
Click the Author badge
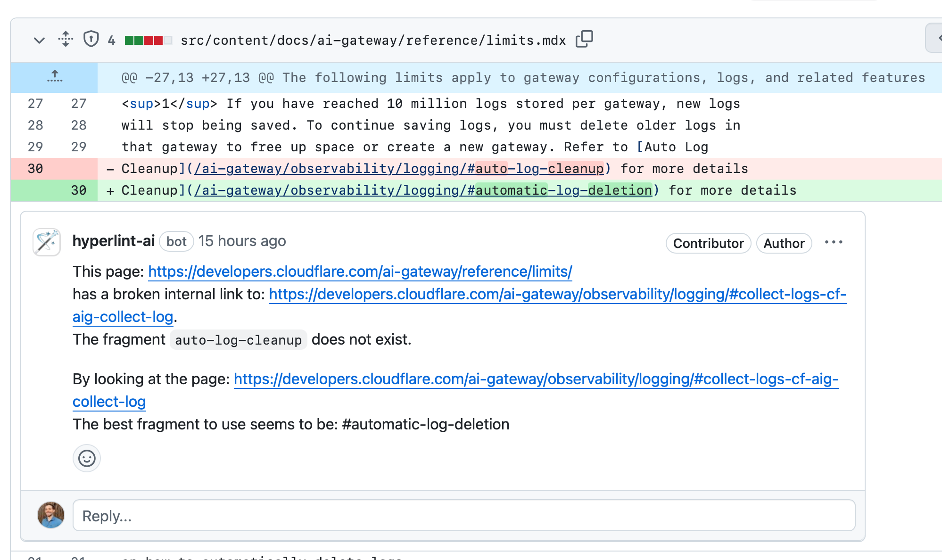784,243
